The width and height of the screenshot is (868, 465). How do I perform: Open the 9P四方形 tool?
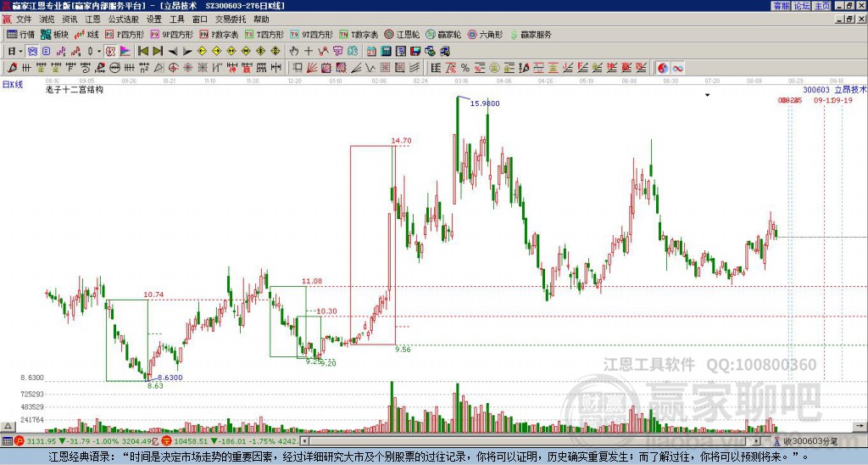[172, 34]
